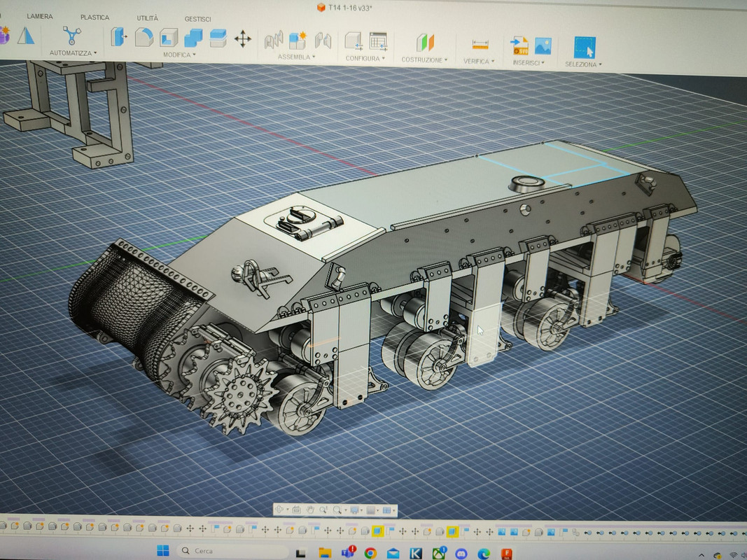Click the Insert SVG icon
The image size is (747, 560).
[519, 45]
